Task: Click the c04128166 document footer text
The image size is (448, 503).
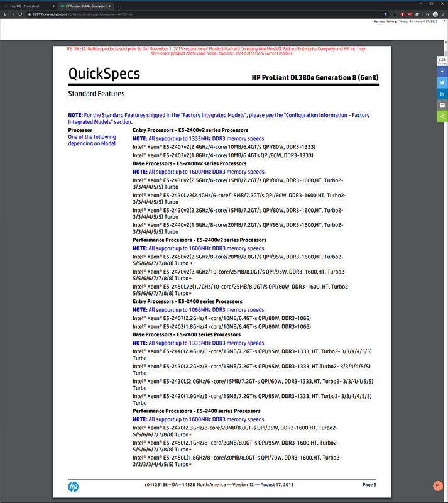Action: pyautogui.click(x=219, y=485)
